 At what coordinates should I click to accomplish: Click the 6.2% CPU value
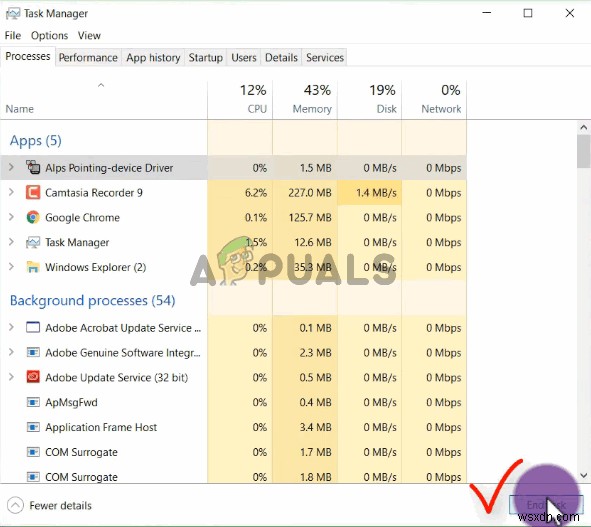256,193
